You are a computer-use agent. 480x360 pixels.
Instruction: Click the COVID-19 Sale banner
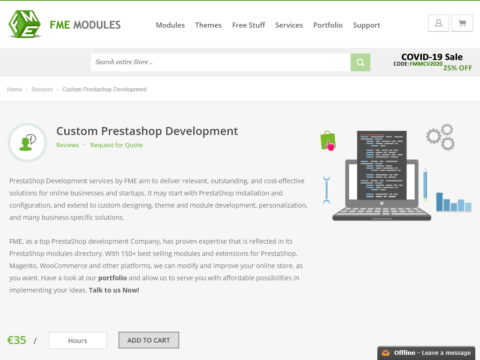click(x=432, y=62)
